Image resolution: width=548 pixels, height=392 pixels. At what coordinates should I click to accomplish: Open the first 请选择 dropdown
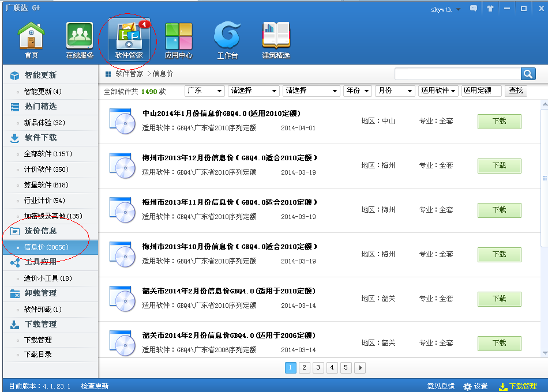pyautogui.click(x=253, y=91)
